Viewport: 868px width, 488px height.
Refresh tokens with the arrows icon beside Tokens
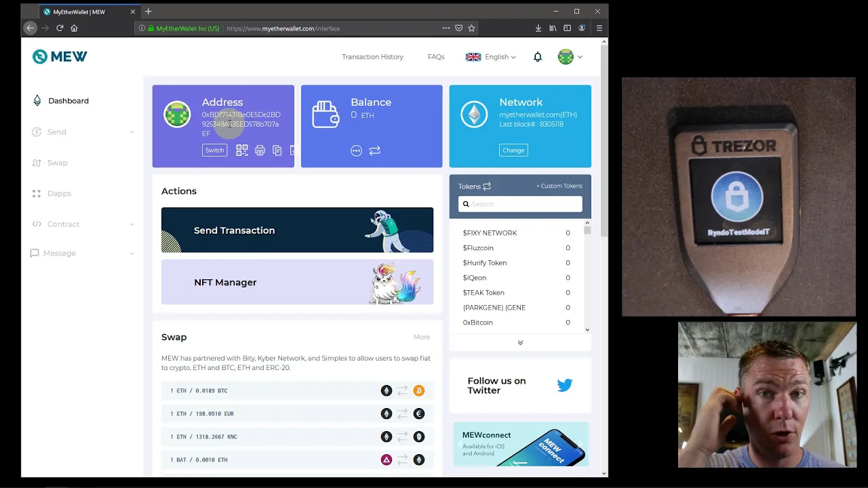[x=486, y=186]
